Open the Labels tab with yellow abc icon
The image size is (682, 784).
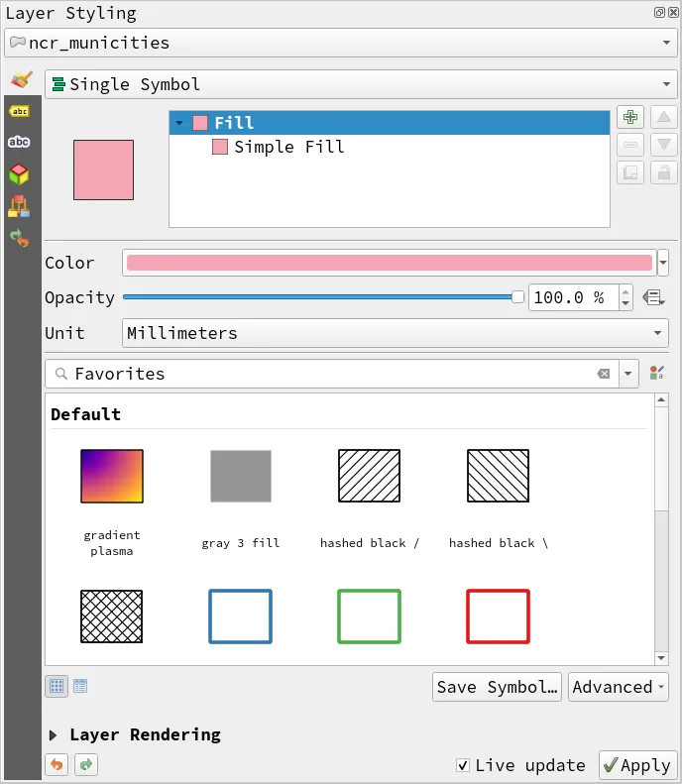(x=20, y=111)
